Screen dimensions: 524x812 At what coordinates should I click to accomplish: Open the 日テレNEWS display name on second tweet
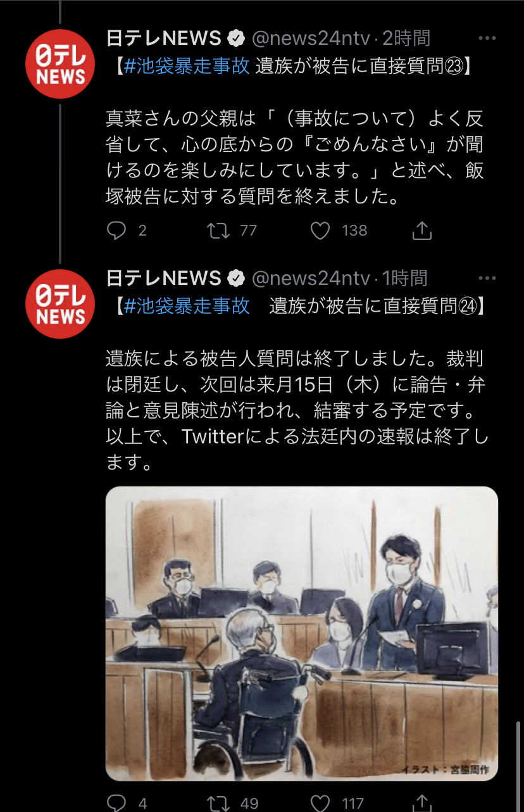[x=163, y=277]
